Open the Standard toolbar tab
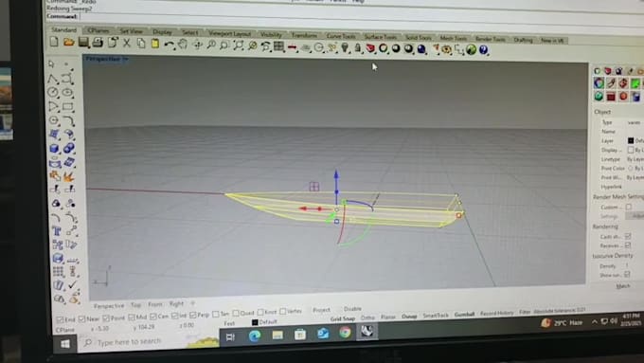This screenshot has height=363, width=644. click(x=63, y=30)
